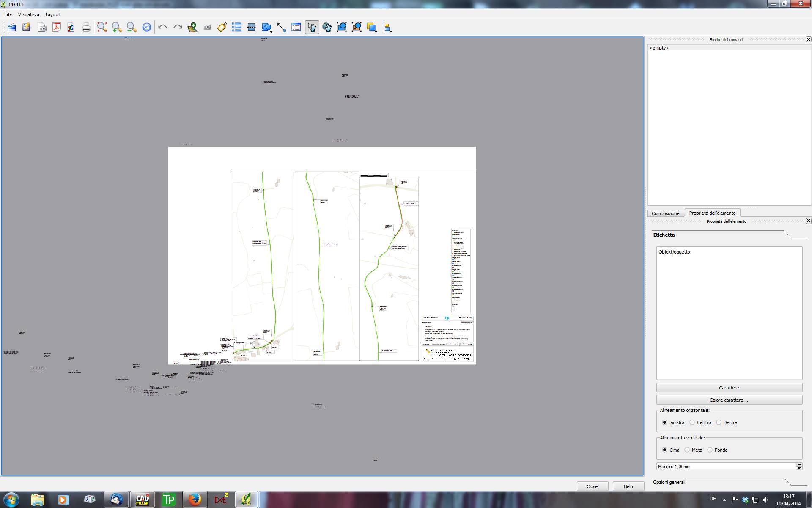812x508 pixels.
Task: Select Destra horizontal alignment
Action: [719, 422]
